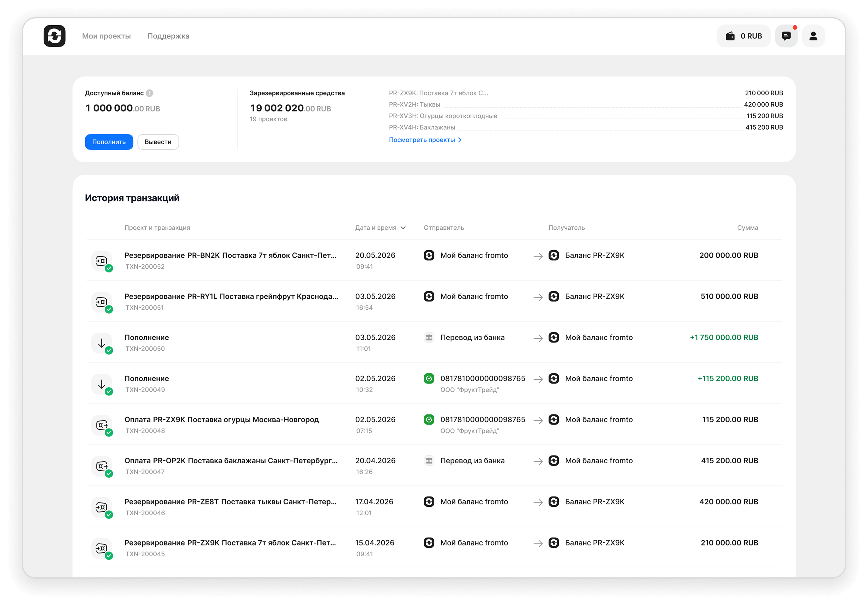Click the reservation icon for TXN-200046
Image resolution: width=868 pixels, height=605 pixels.
click(102, 508)
